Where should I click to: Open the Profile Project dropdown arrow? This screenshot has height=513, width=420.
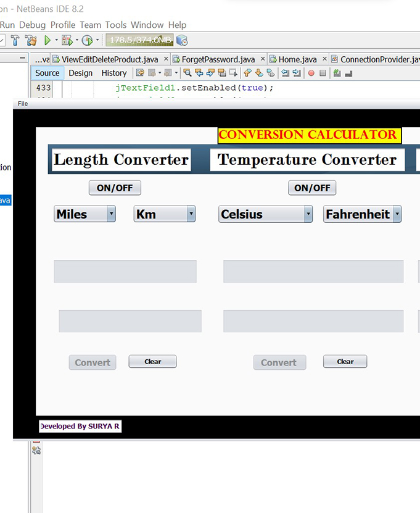97,40
